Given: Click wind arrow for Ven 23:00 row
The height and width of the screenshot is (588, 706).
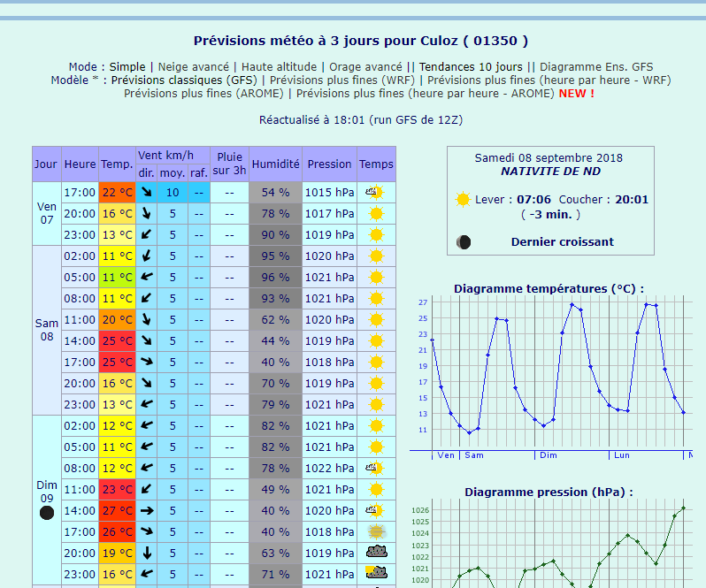Looking at the screenshot, I should (146, 234).
